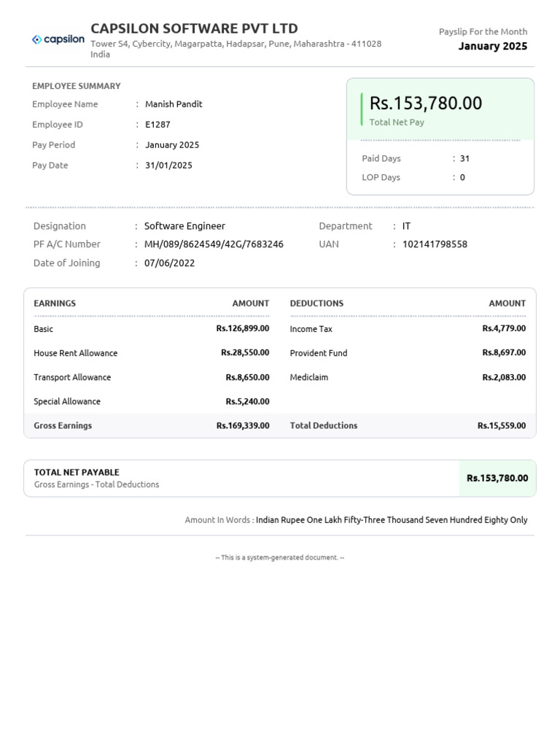Click the TOTAL NET PAYABLE heading
Viewport: 560px width, 747px height.
(x=77, y=473)
